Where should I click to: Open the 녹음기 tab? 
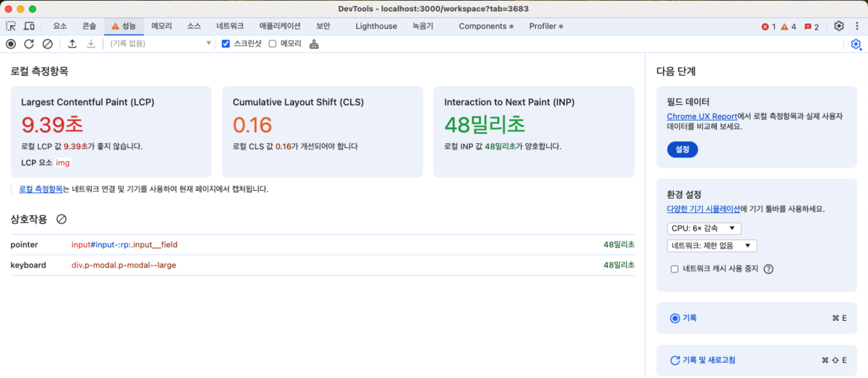point(423,26)
